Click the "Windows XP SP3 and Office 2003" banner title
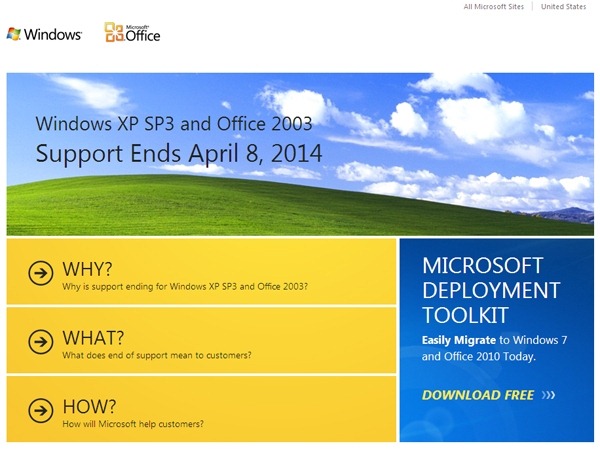 click(174, 124)
